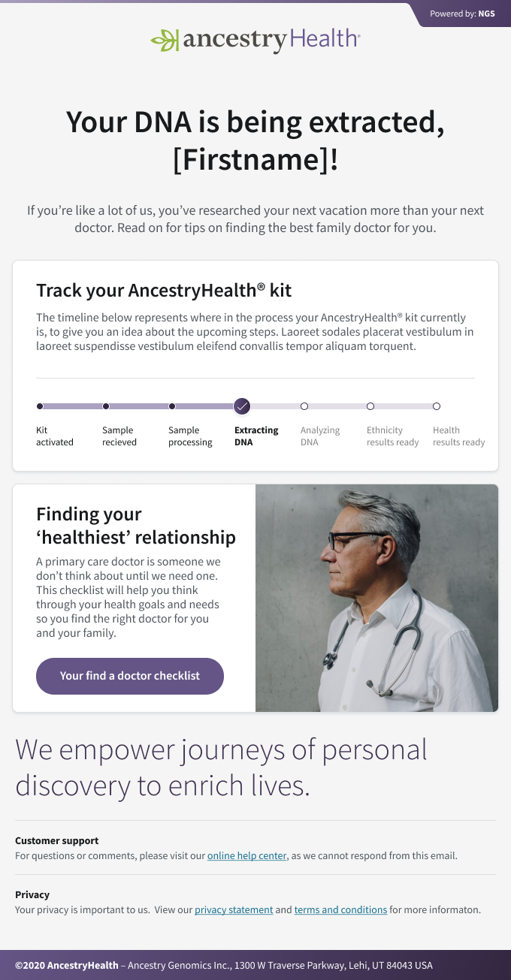Click the Powered by NGS badge

(x=461, y=14)
